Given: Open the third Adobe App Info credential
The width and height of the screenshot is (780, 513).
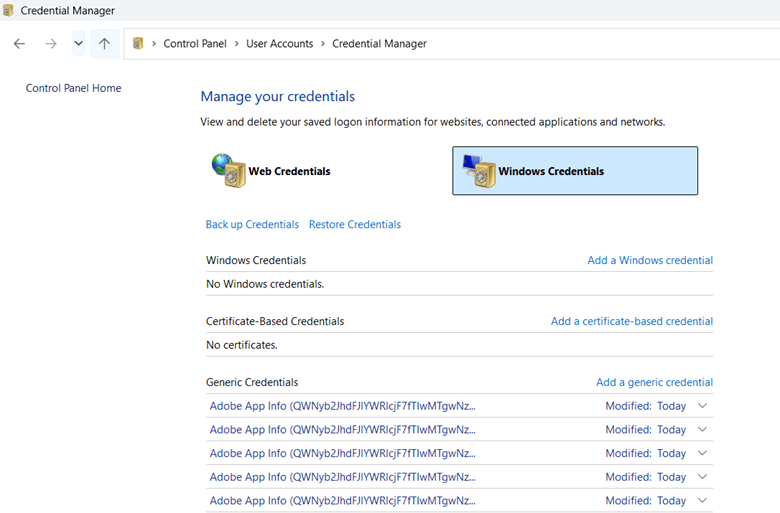Looking at the screenshot, I should (x=342, y=453).
